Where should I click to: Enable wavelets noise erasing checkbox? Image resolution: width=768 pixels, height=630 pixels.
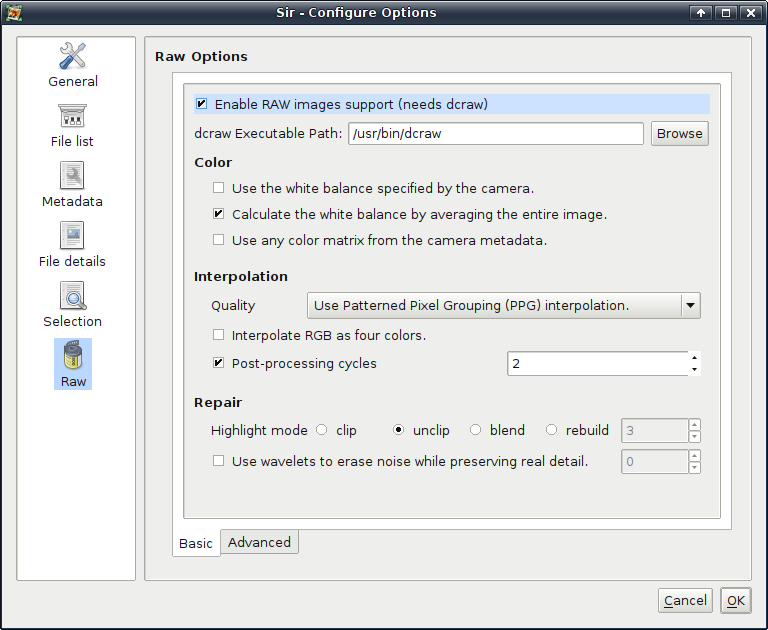pos(218,461)
